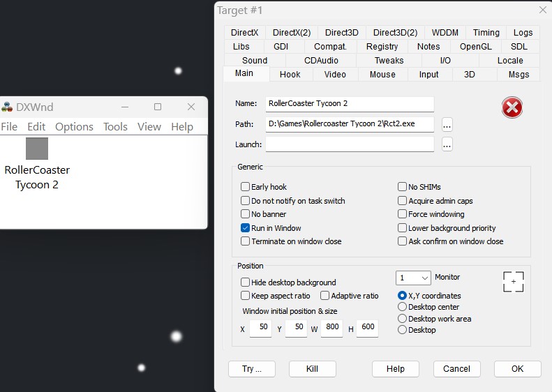Open Help from the dialog buttons
The height and width of the screenshot is (392, 552).
pos(396,369)
